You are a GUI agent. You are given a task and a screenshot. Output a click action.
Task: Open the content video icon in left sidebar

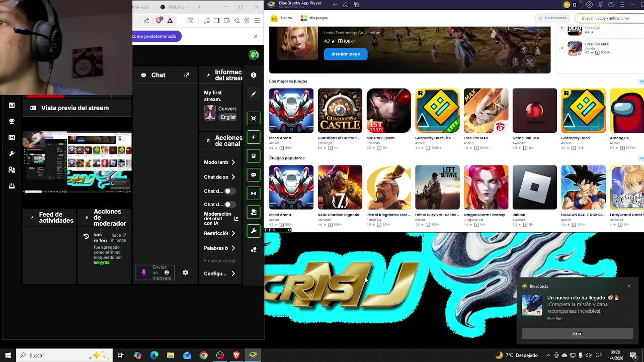point(12,137)
